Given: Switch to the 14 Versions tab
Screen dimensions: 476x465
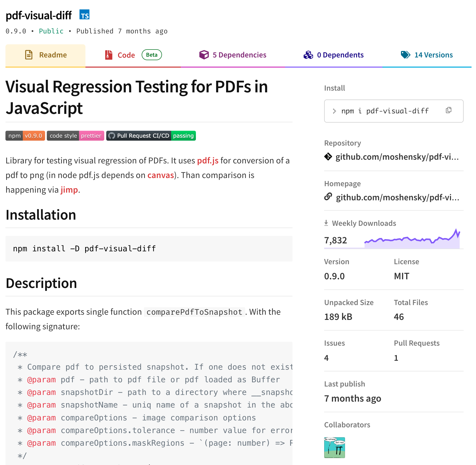Looking at the screenshot, I should click(x=427, y=55).
